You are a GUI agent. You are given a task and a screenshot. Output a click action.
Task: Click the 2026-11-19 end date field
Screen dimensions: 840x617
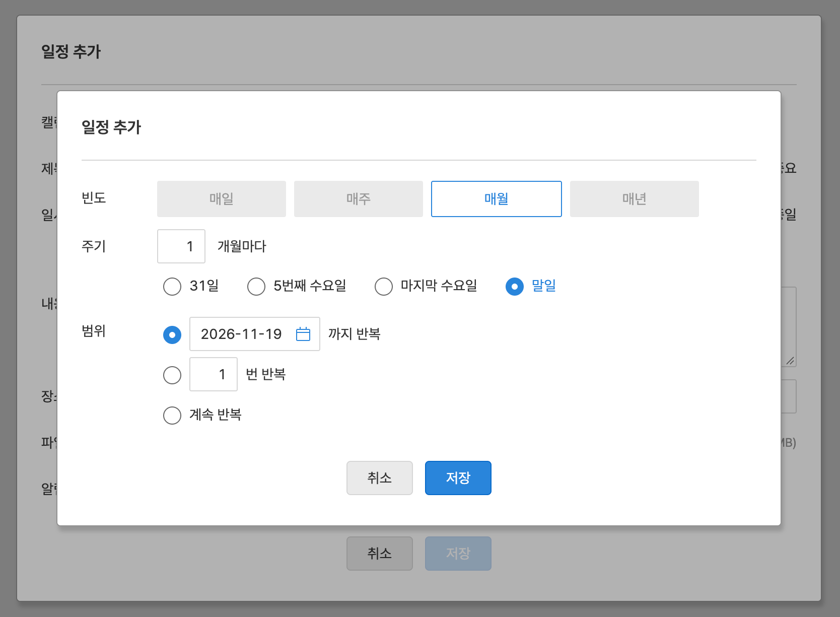point(255,334)
